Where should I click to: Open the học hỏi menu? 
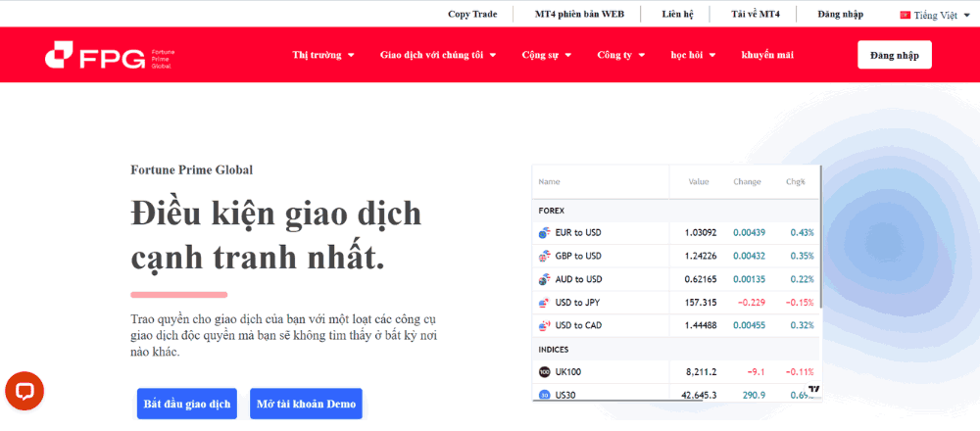693,55
